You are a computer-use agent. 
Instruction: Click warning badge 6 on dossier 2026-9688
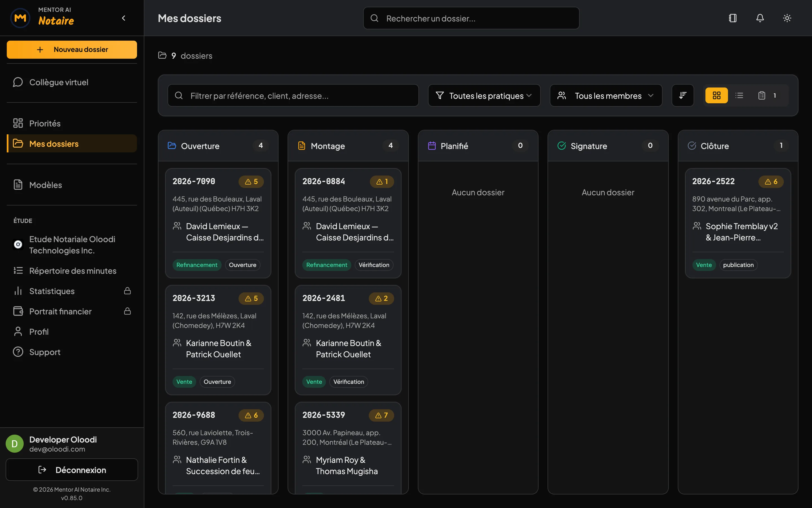(251, 416)
